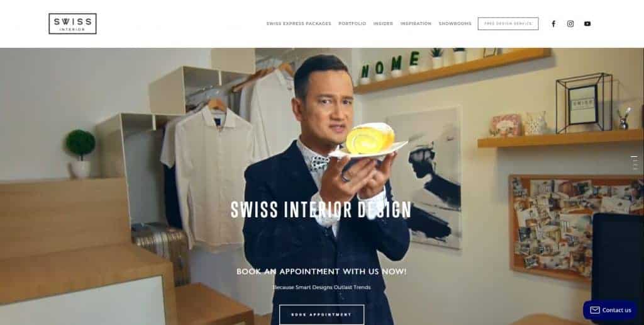
Task: Open the Swiss Express Packages menu
Action: [299, 24]
